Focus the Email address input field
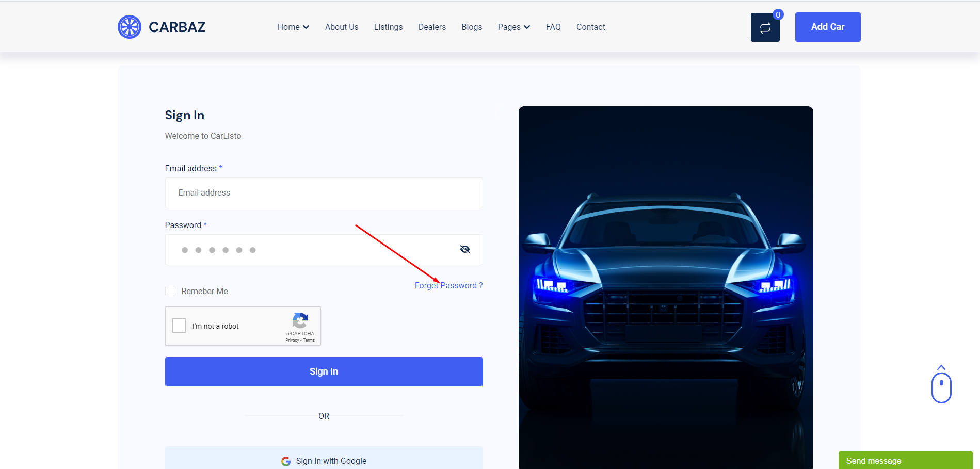Screen dimensions: 980x469 pos(324,193)
